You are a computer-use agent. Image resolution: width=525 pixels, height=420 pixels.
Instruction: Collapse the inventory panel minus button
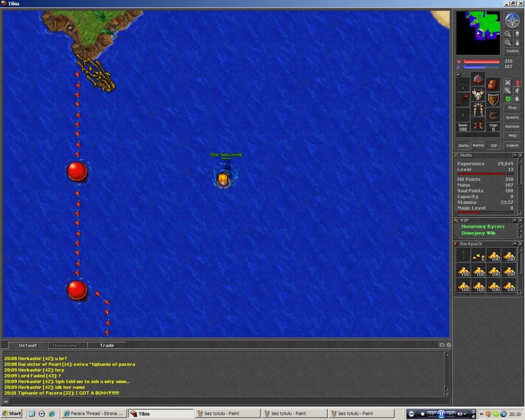459,75
